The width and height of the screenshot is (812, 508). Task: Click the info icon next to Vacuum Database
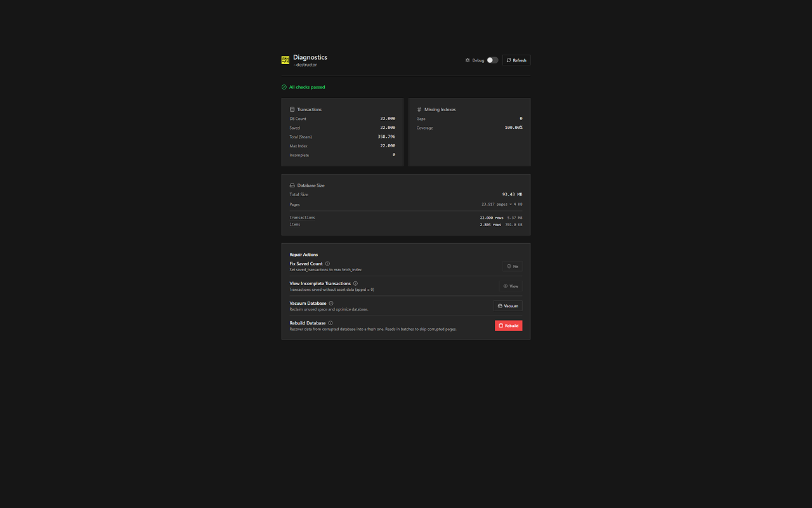click(331, 303)
